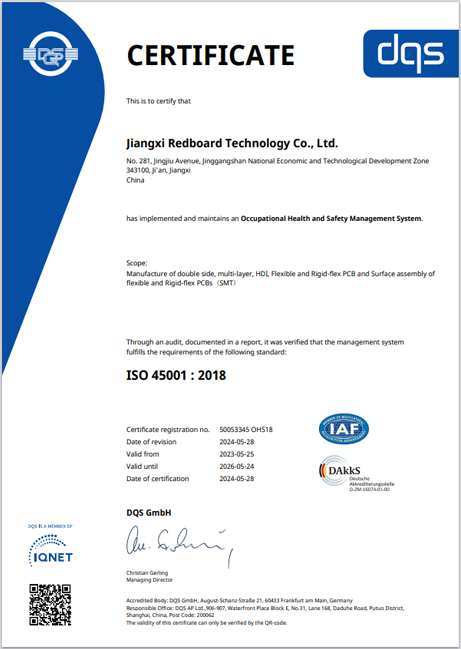
Task: Click the Accredited Body footer text
Action: 239,601
